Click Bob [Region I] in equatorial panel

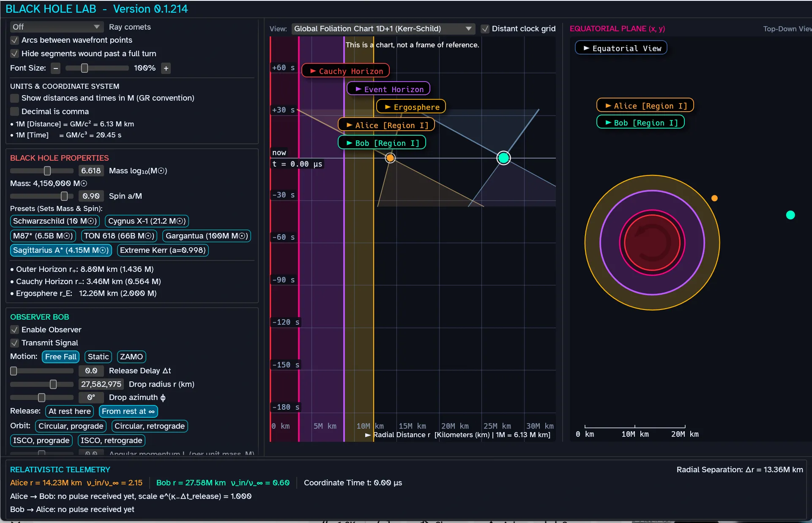tap(641, 123)
